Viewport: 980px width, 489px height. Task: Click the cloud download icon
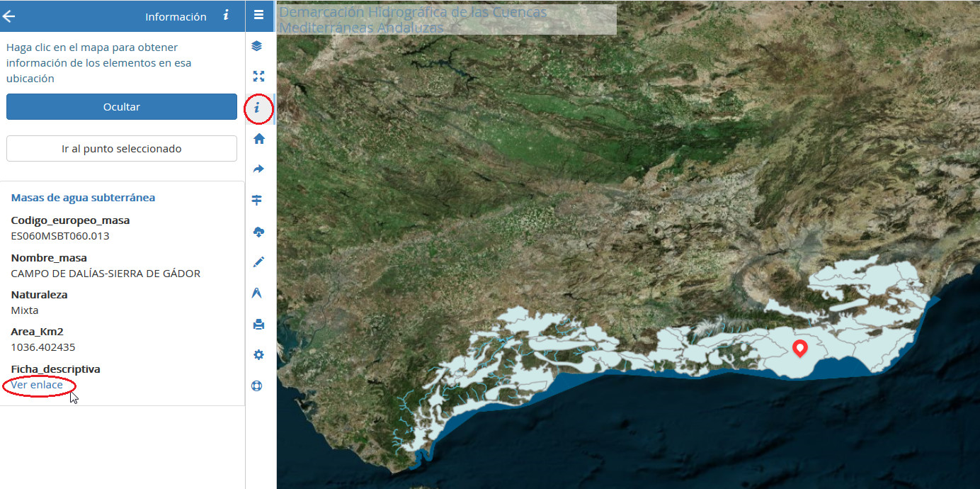click(258, 232)
